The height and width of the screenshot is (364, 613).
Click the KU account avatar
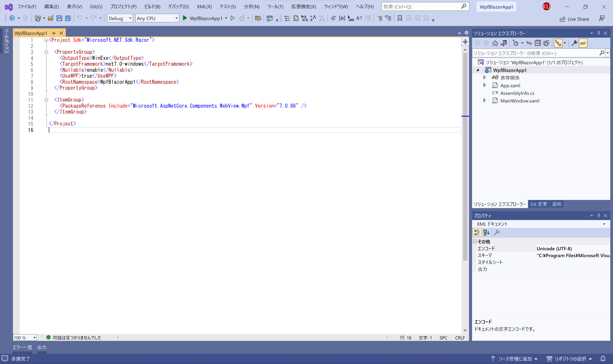tap(546, 7)
